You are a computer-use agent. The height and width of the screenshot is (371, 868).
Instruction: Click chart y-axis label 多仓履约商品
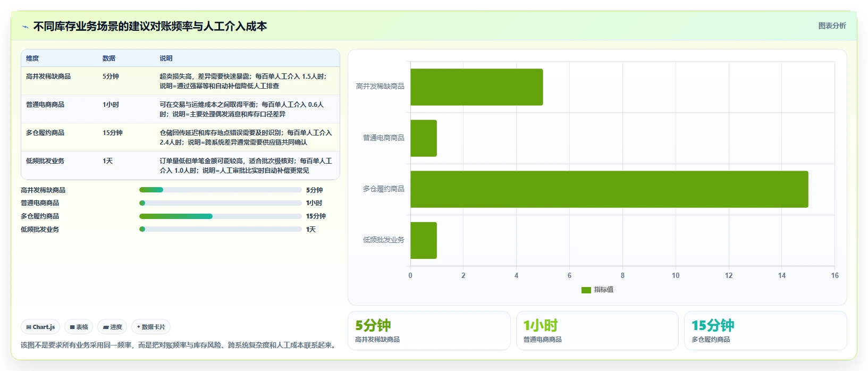[384, 189]
